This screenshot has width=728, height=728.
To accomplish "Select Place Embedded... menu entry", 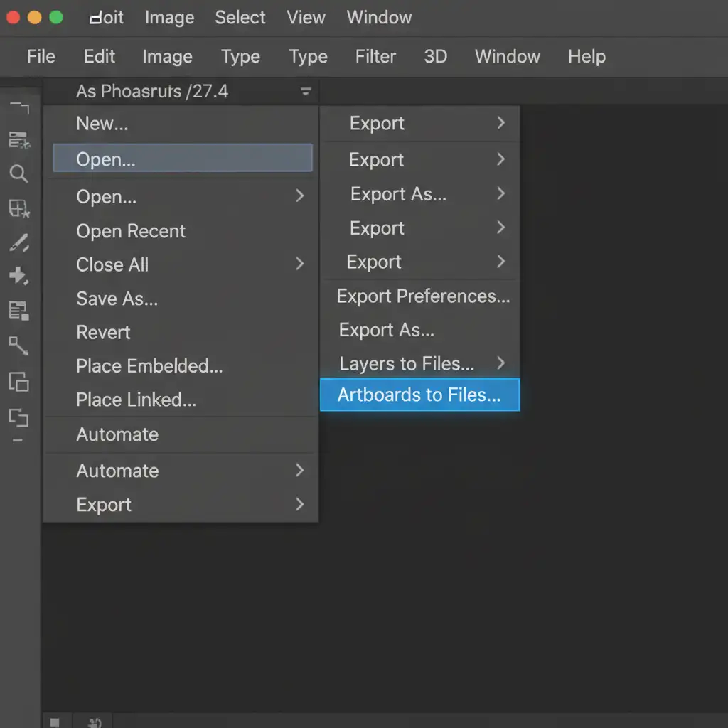I will [149, 366].
